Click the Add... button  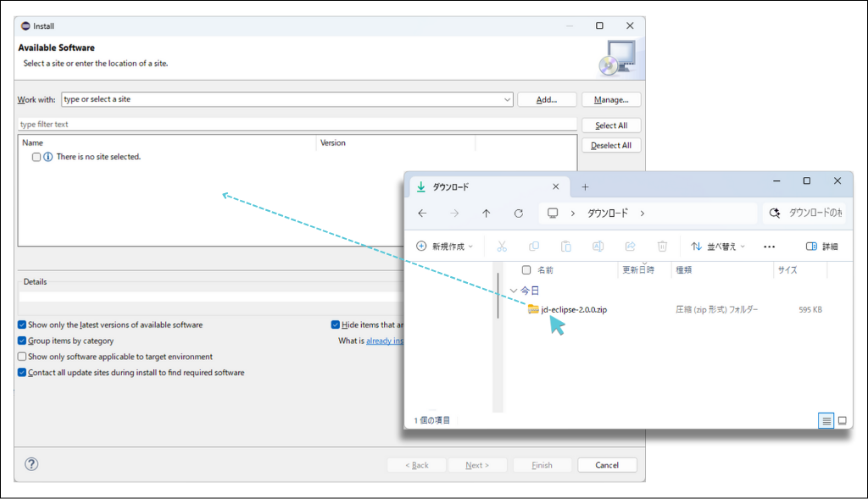(547, 99)
